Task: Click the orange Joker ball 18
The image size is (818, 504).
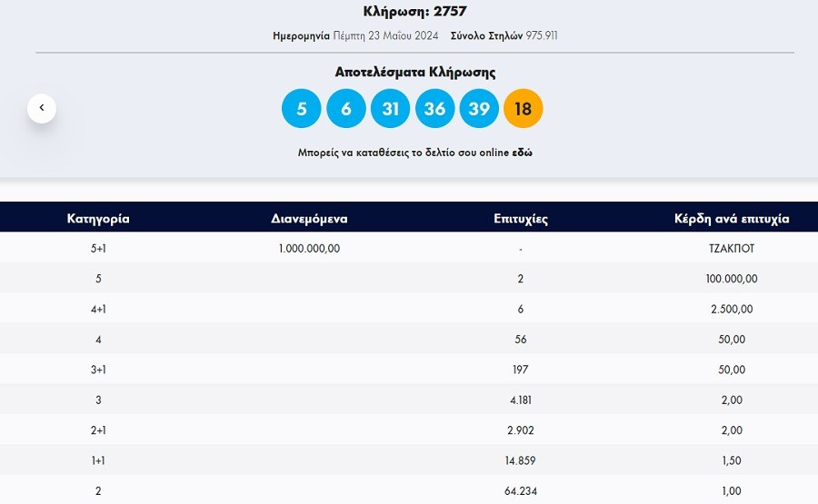Action: click(524, 108)
